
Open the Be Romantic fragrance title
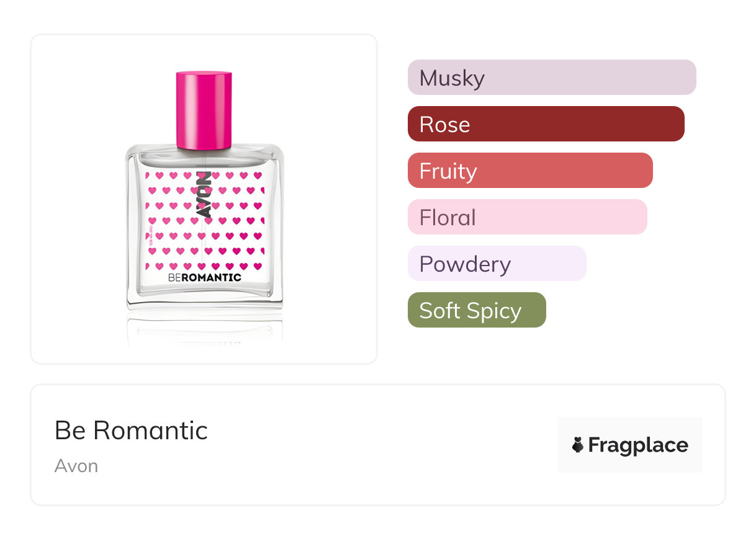point(131,431)
